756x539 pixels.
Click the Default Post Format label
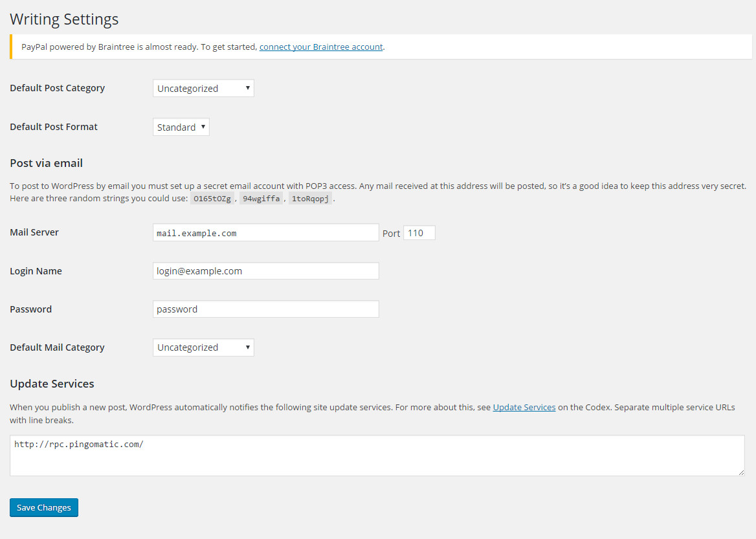[54, 127]
